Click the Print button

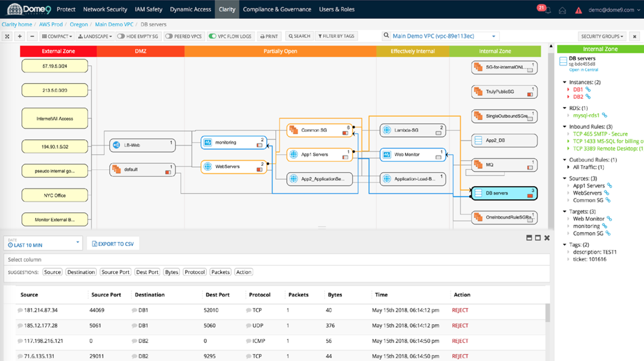tap(269, 37)
